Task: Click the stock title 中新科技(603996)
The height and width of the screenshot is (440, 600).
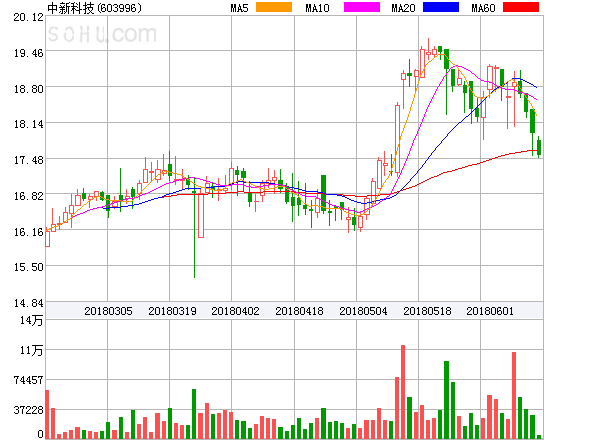Action: pyautogui.click(x=94, y=8)
